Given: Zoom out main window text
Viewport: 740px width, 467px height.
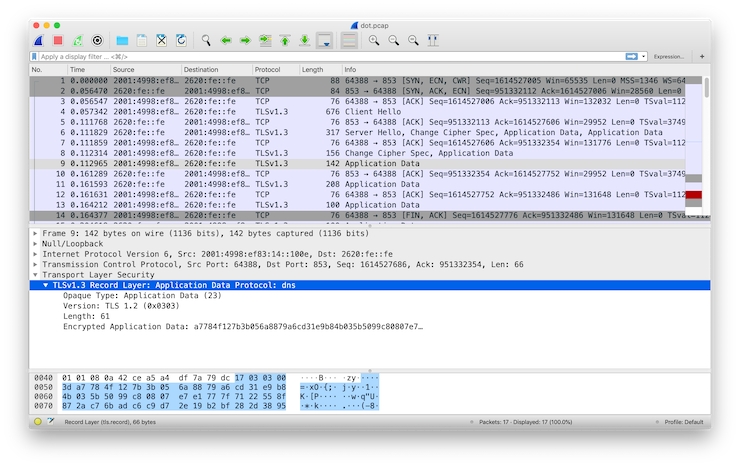Looking at the screenshot, I should (394, 41).
